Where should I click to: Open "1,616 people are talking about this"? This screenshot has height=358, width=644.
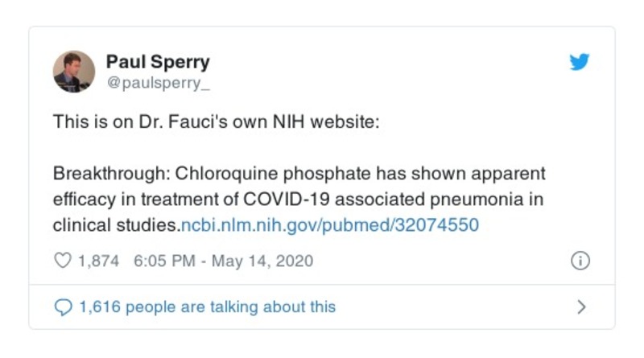[x=206, y=307]
